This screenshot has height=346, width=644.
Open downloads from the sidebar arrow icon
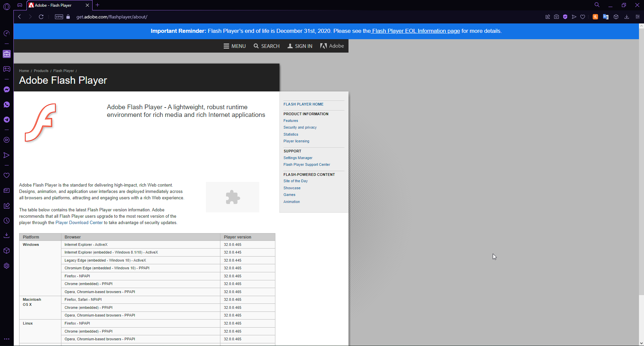[7, 235]
